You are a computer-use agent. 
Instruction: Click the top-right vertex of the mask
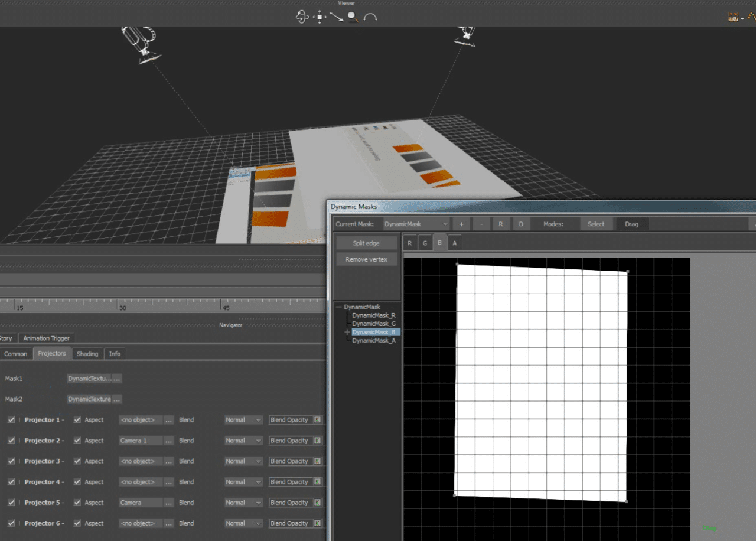point(627,272)
